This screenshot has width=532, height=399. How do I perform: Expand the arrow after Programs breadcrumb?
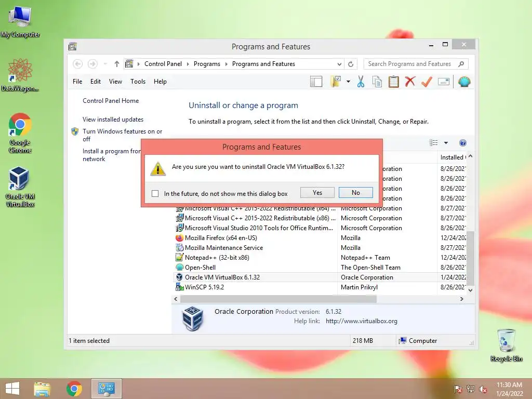click(x=227, y=64)
